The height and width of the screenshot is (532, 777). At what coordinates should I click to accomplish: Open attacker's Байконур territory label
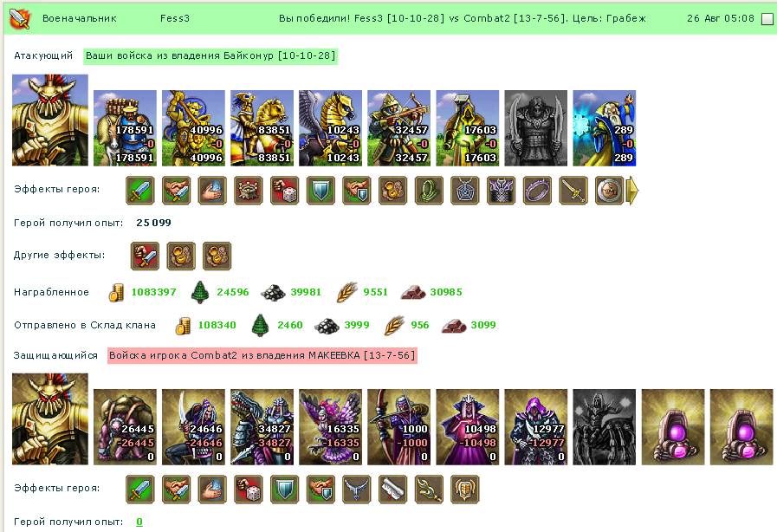pos(210,56)
